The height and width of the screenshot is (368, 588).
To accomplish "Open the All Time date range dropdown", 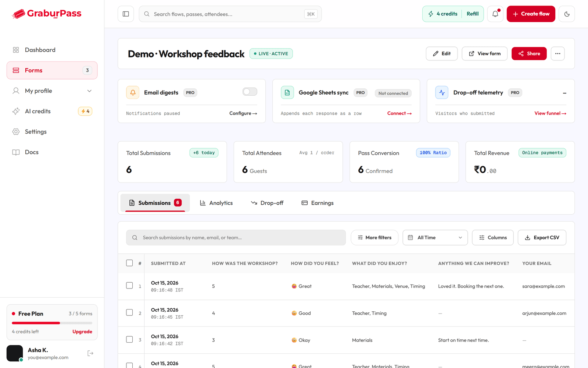I will pos(435,238).
